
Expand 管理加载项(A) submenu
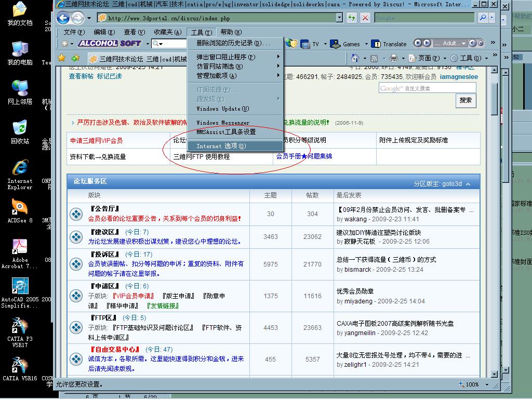coord(235,76)
